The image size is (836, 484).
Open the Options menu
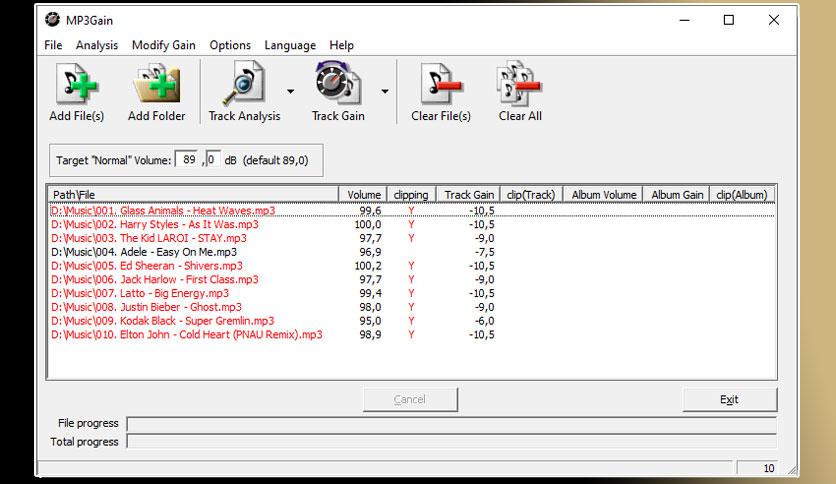[230, 45]
